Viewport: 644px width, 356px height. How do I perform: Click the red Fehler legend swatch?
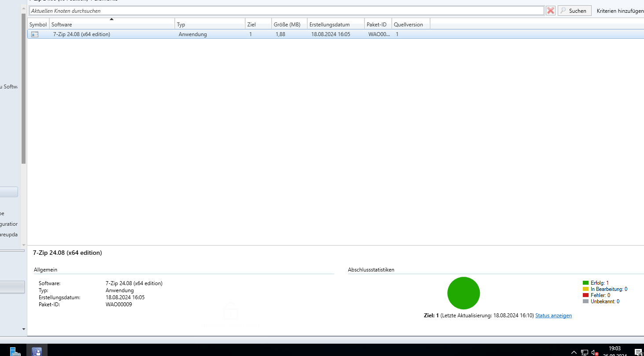pyautogui.click(x=585, y=295)
